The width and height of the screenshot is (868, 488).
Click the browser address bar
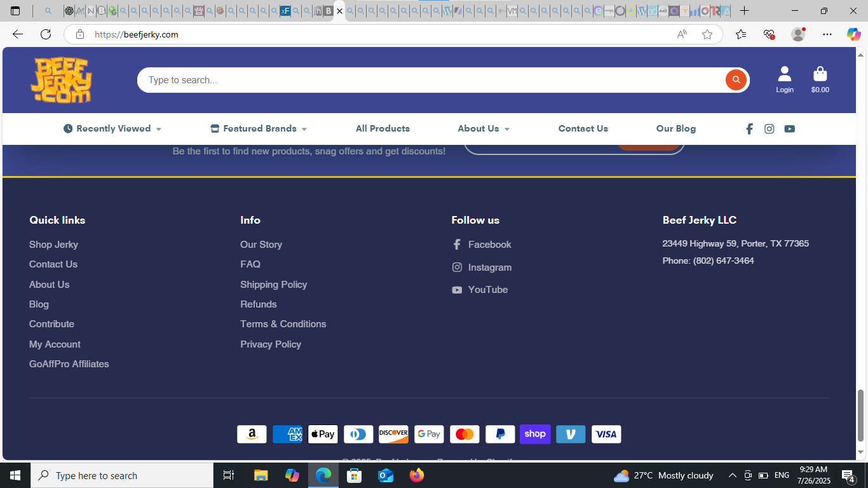tap(381, 34)
